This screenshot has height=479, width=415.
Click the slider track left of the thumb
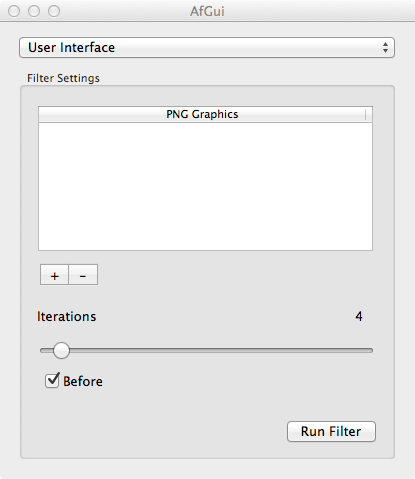pyautogui.click(x=46, y=350)
